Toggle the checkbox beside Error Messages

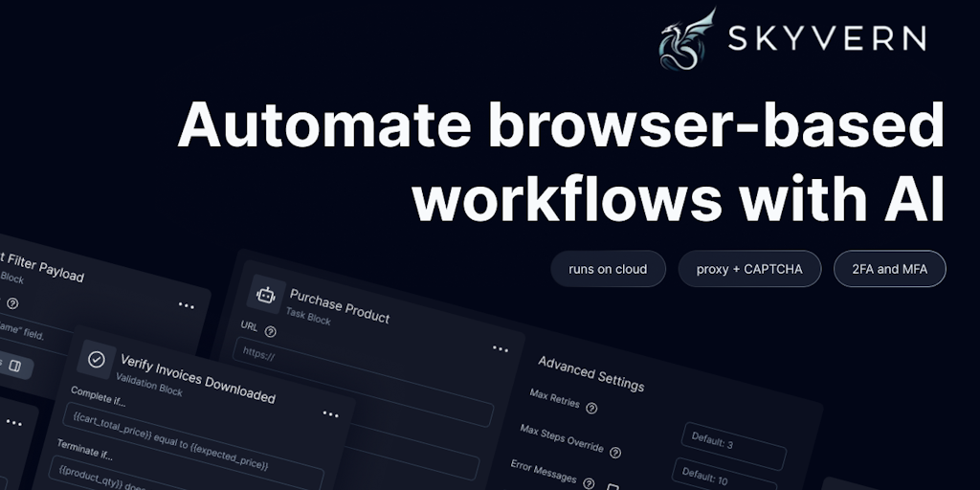coord(613,487)
